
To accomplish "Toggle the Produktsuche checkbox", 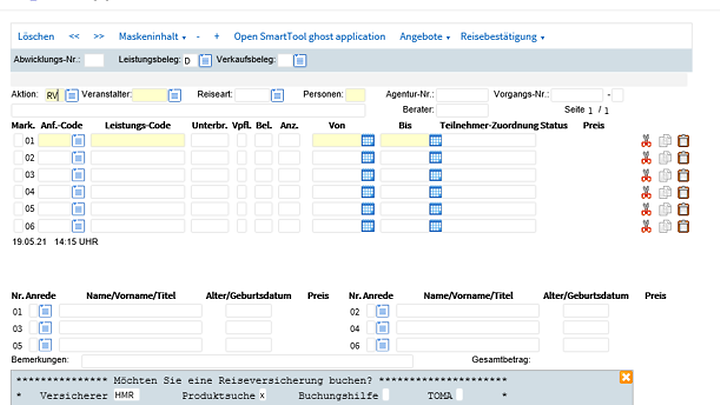I will pyautogui.click(x=262, y=396).
